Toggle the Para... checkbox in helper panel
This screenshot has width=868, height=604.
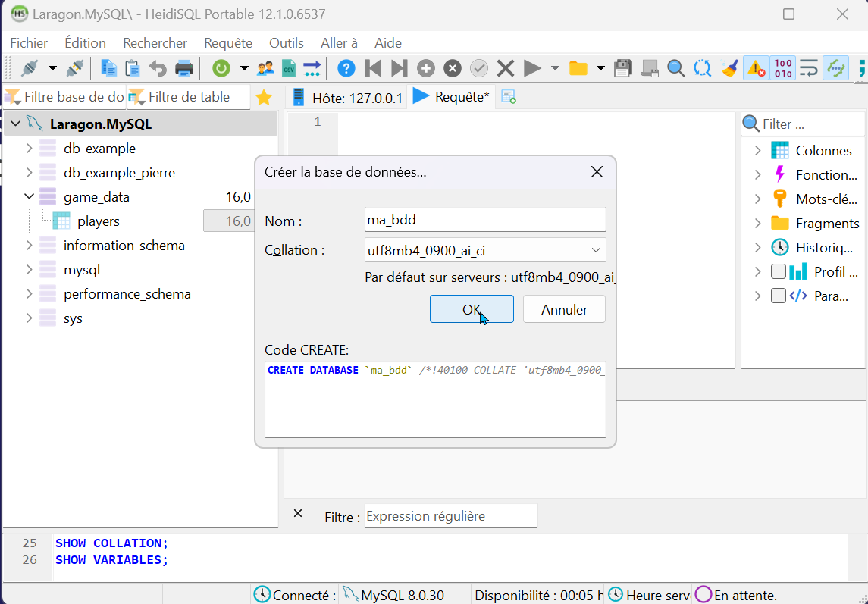[x=778, y=296]
